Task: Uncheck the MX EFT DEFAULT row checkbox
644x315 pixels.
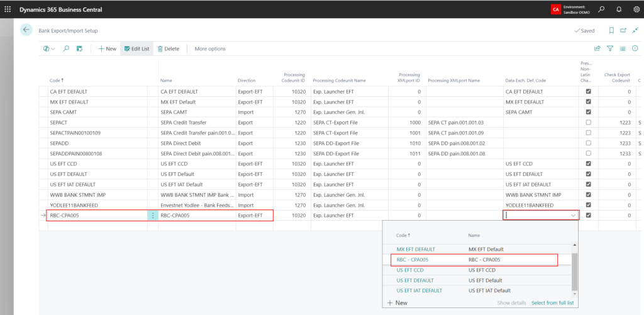Action: click(x=588, y=102)
